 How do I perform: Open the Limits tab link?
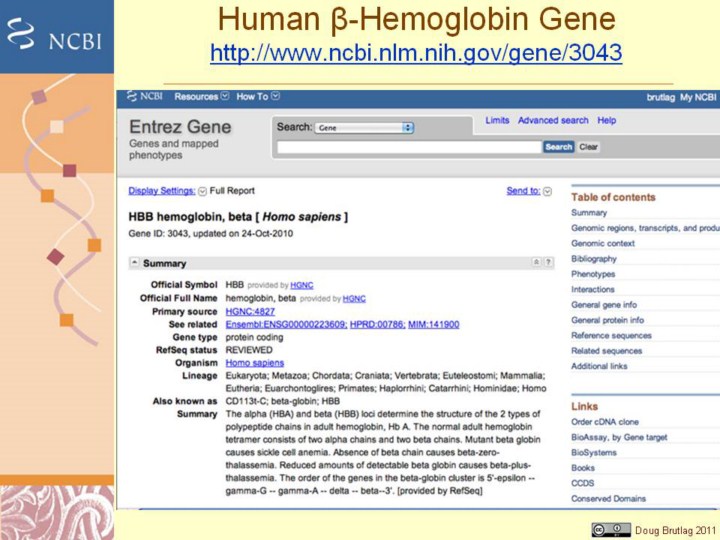[497, 121]
